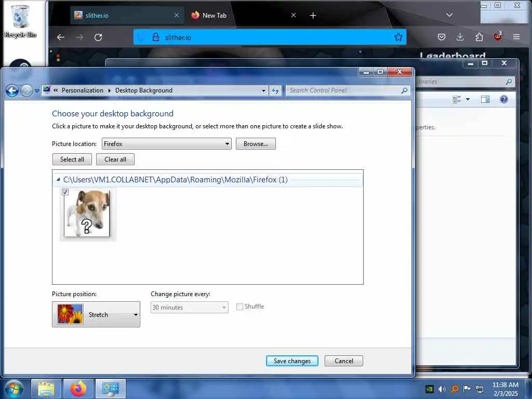Open the uBlock Origin extension icon
This screenshot has height=399, width=532.
pyautogui.click(x=498, y=36)
